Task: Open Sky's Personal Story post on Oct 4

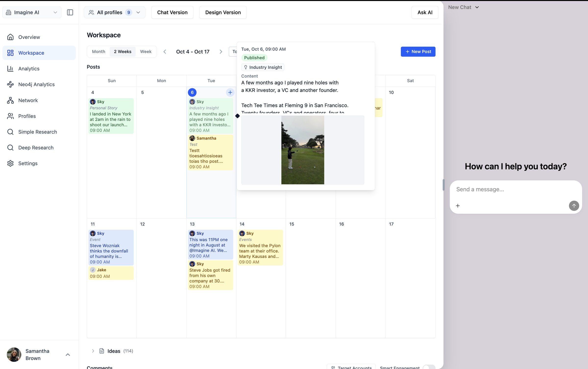Action: [111, 116]
